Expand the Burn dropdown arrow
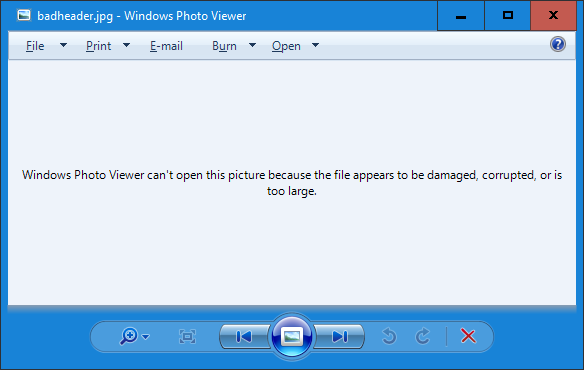 click(253, 45)
